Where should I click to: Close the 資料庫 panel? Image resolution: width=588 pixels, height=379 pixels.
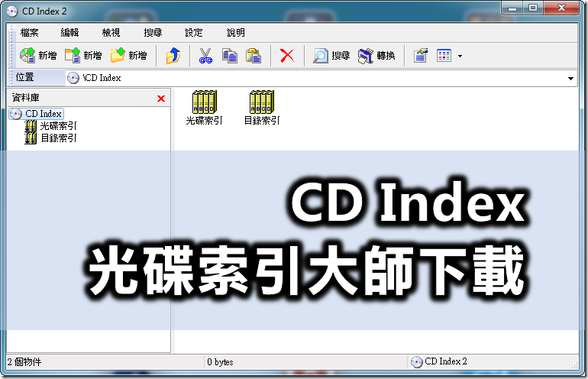(x=161, y=99)
